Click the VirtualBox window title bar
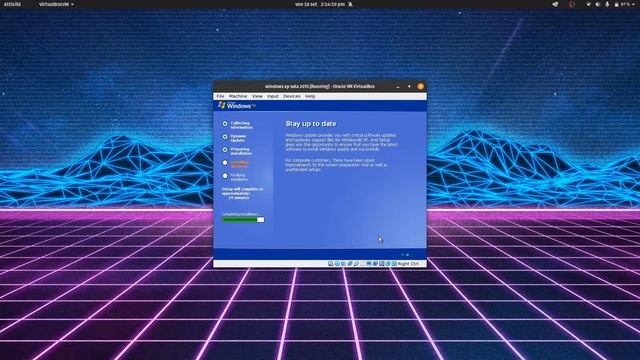Viewport: 640px width, 360px height. pos(320,87)
